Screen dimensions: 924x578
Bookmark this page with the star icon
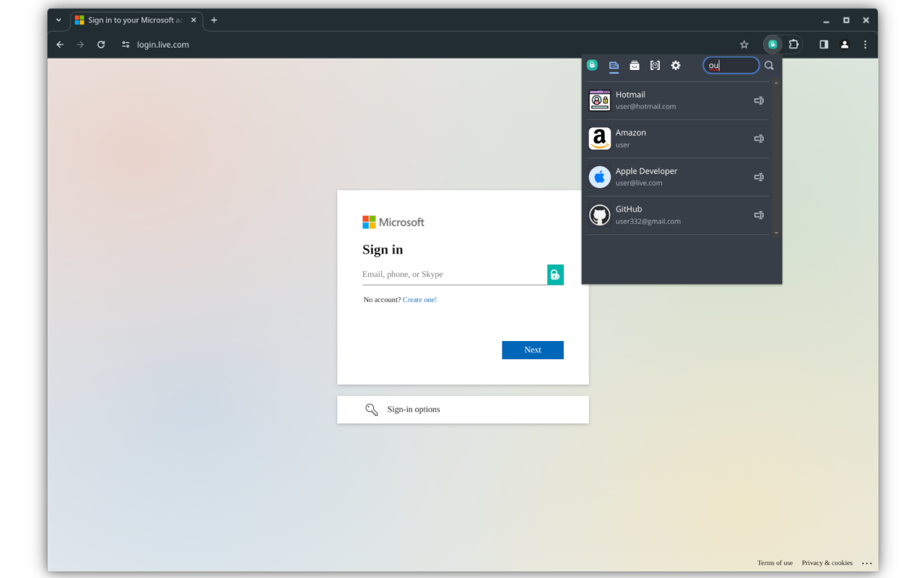[744, 45]
